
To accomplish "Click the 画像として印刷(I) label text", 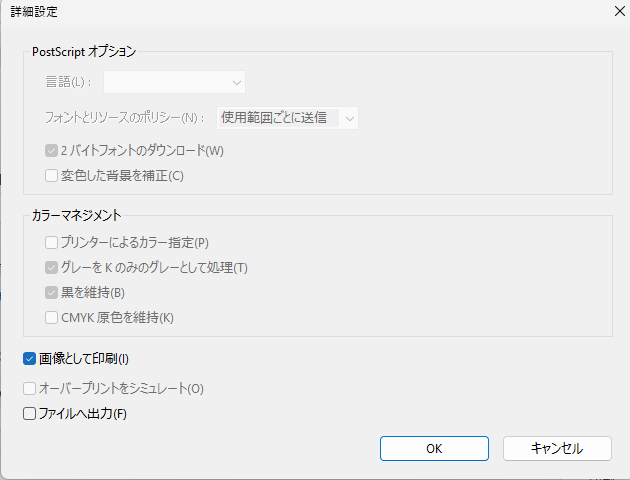I will pyautogui.click(x=84, y=358).
